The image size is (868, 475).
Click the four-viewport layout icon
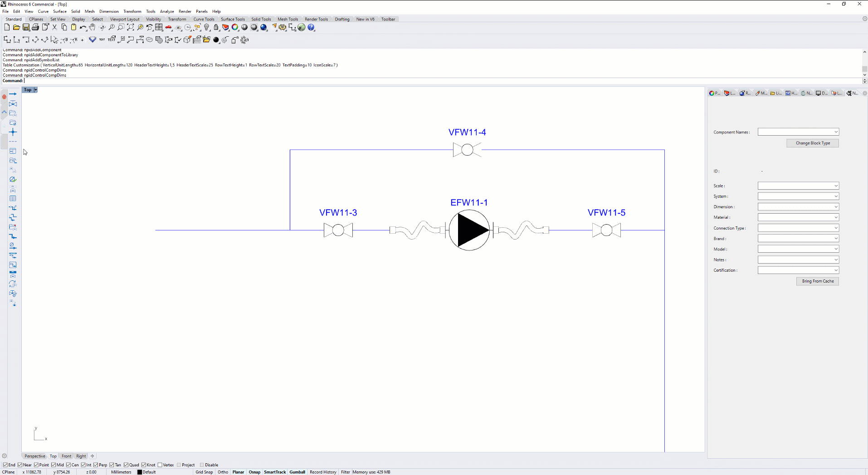[x=159, y=27]
